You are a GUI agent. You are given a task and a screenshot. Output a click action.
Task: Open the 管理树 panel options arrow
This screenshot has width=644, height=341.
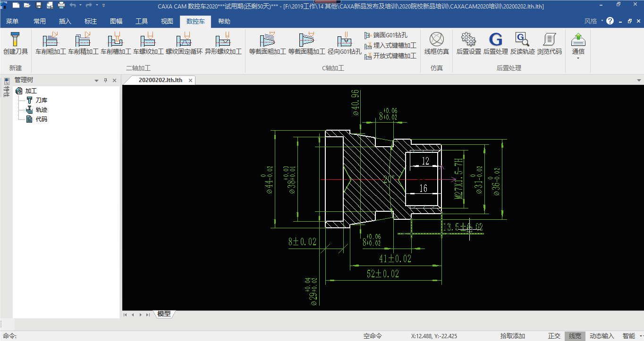tap(96, 81)
